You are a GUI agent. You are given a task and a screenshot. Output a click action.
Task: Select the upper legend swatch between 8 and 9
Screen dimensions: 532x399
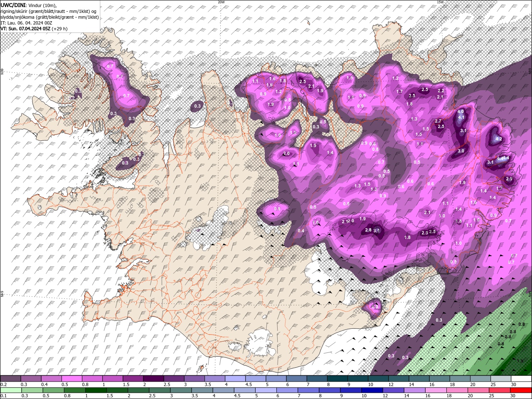337,379
